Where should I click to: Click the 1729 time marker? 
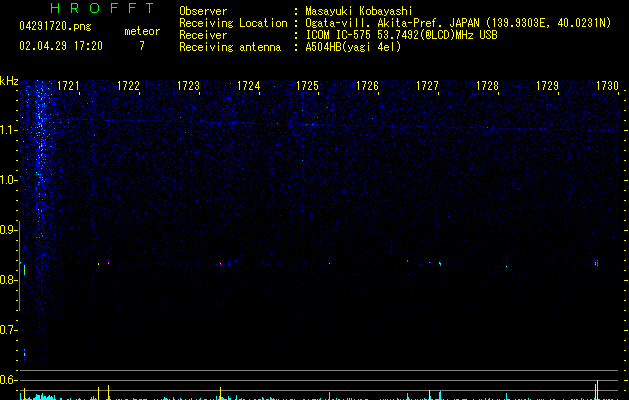pyautogui.click(x=547, y=86)
